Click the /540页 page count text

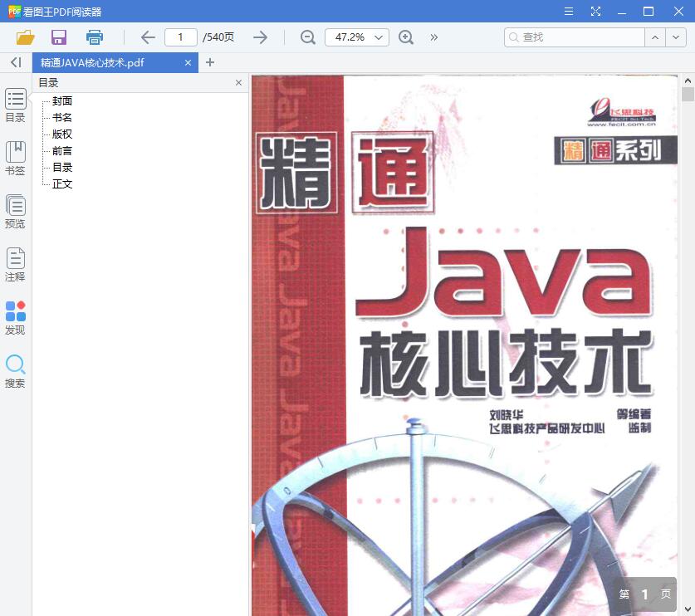[x=218, y=37]
